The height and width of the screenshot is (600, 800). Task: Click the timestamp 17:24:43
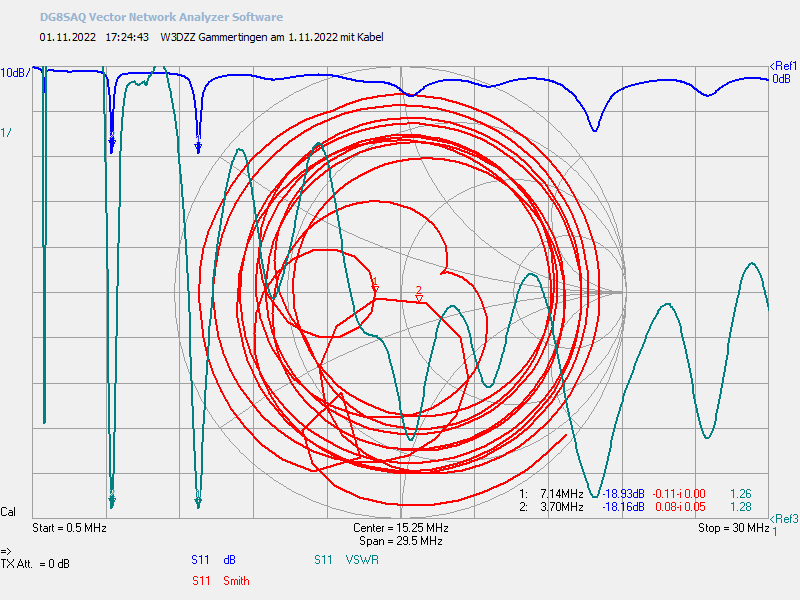pyautogui.click(x=127, y=37)
